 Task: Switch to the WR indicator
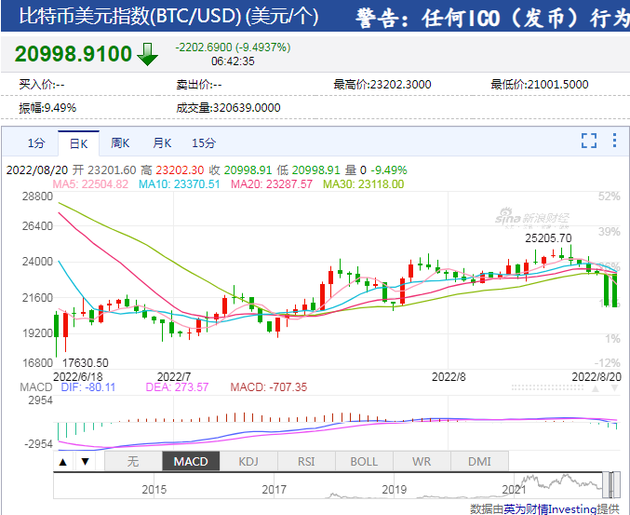click(422, 462)
